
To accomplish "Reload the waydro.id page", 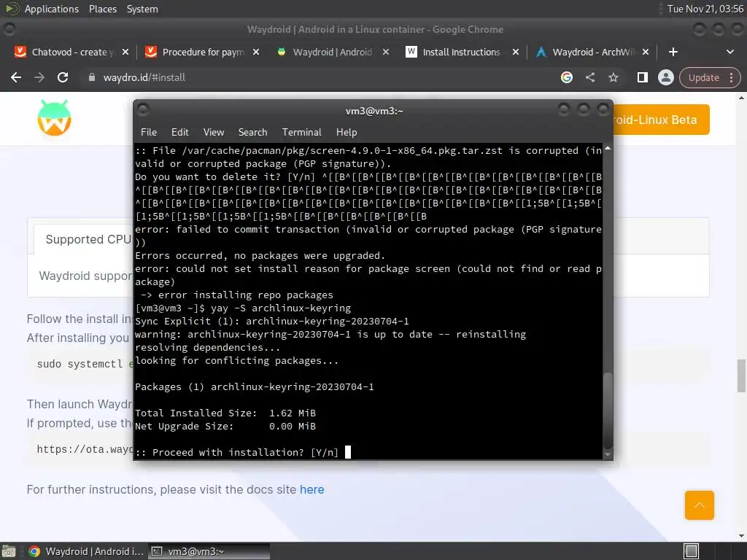I will (x=63, y=77).
